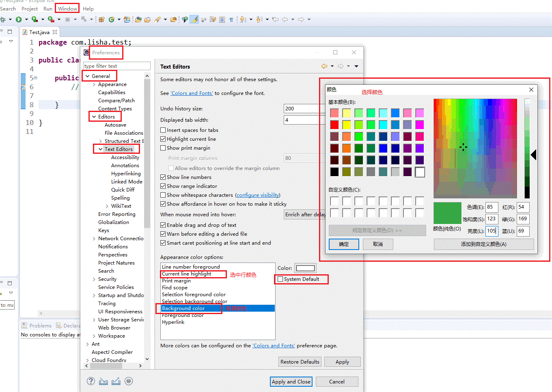
Task: Adjust the luminance slider arrow in color dialog
Action: [534, 155]
